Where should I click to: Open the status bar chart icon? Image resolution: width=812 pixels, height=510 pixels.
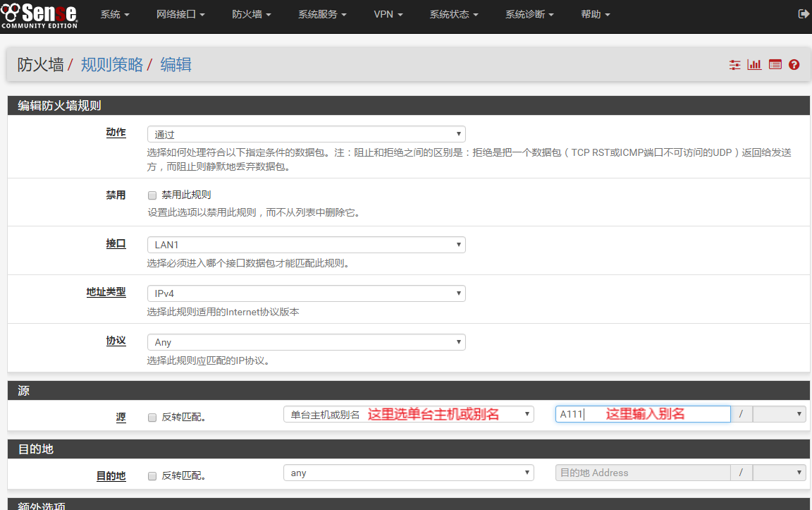coord(755,65)
